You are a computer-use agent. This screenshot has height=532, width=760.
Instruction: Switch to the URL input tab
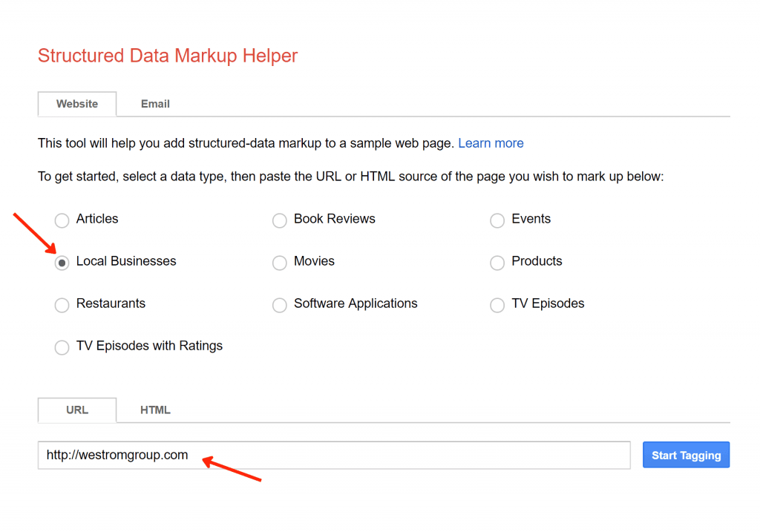(x=76, y=410)
